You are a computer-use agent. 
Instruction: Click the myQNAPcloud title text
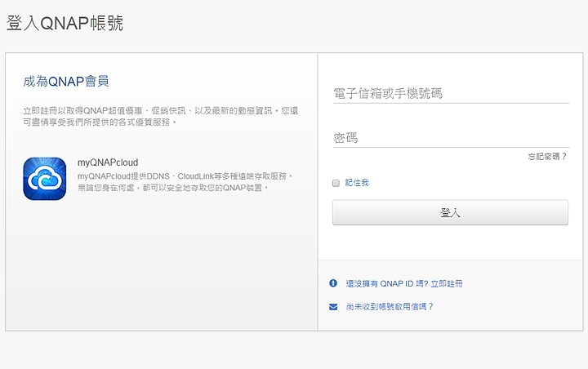click(108, 162)
